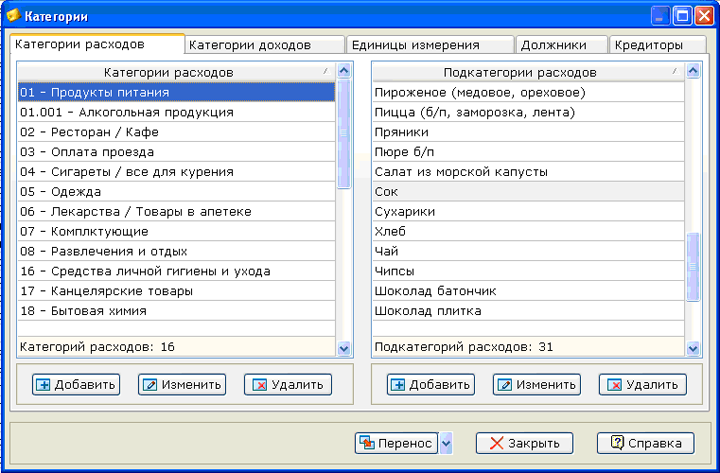Select category 07 - Комплктующие

(x=176, y=231)
